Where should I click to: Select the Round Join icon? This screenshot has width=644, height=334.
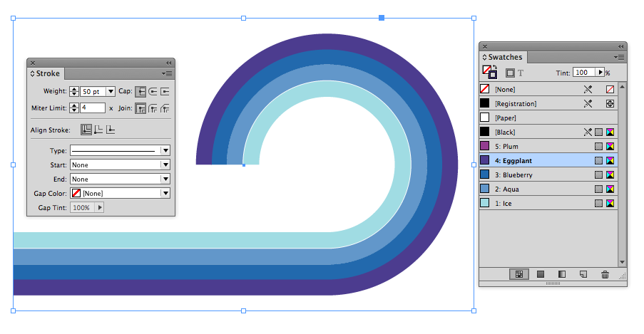pyautogui.click(x=153, y=108)
